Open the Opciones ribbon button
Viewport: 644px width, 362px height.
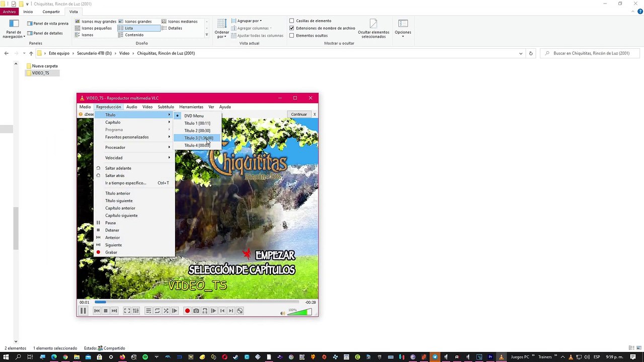(x=403, y=28)
